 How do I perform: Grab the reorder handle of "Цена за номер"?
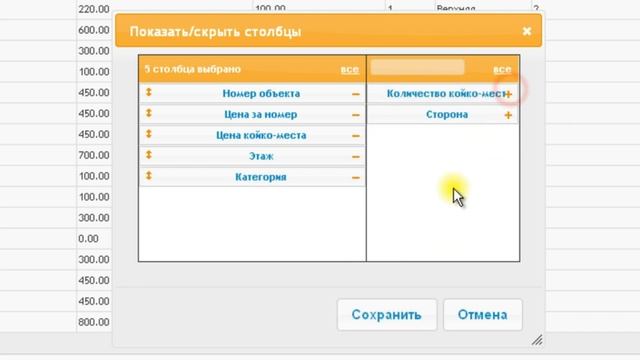point(149,113)
